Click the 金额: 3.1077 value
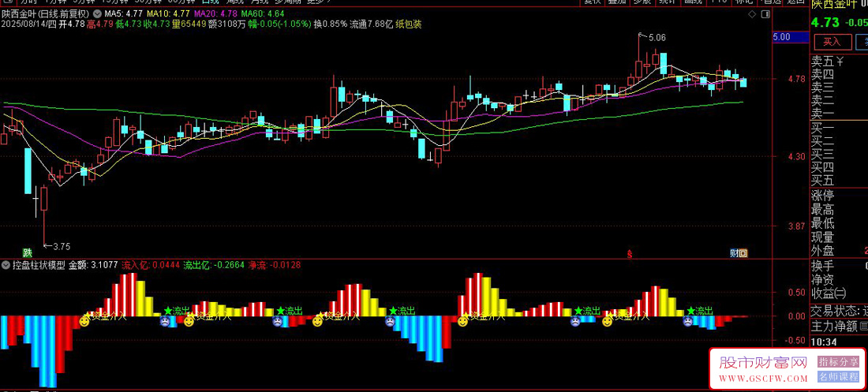868x392 pixels. [x=93, y=265]
